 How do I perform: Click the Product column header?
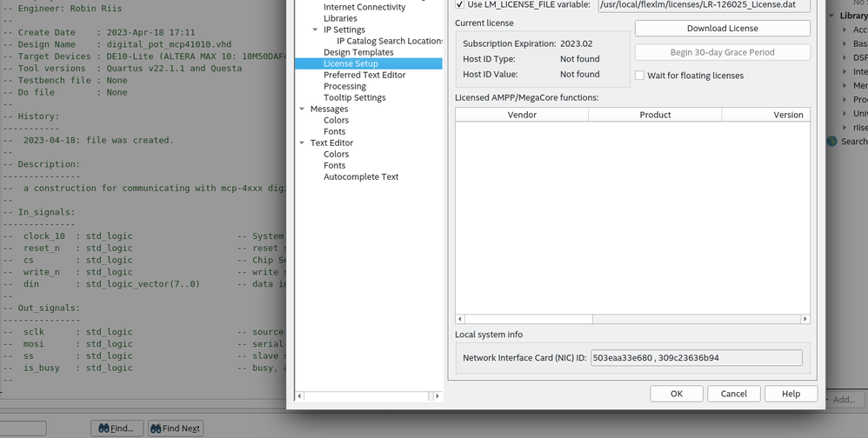656,115
